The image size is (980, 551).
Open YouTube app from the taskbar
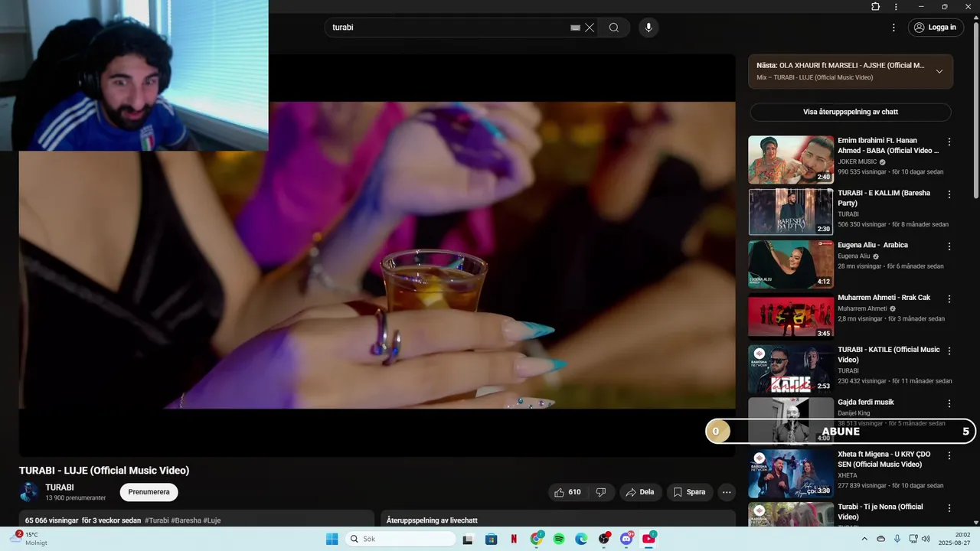pos(649,539)
